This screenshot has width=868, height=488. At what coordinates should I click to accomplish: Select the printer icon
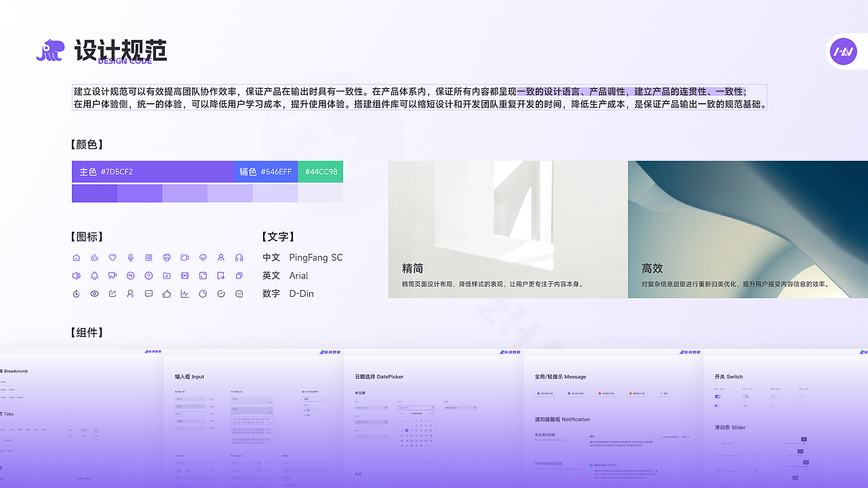(167, 258)
